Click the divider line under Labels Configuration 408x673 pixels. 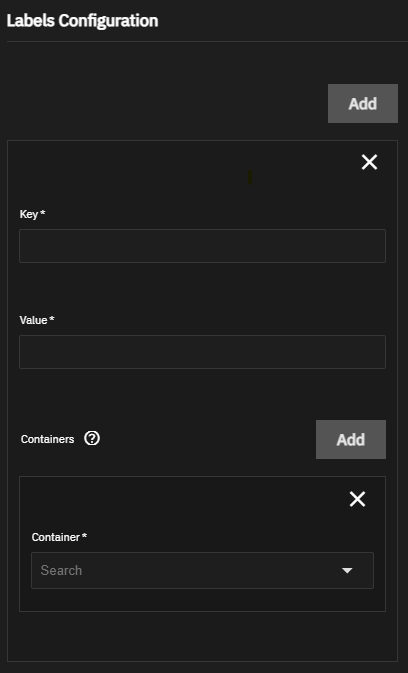point(207,42)
